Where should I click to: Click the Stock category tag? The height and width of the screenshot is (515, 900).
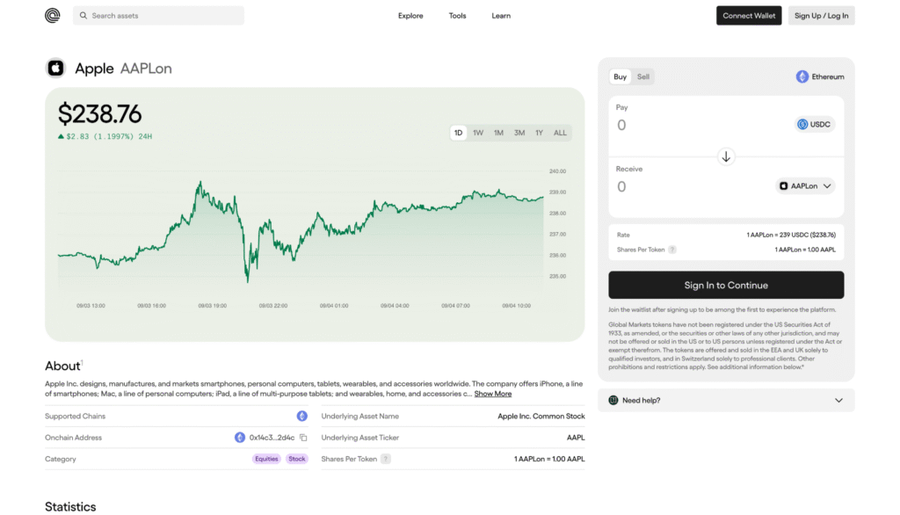click(297, 459)
